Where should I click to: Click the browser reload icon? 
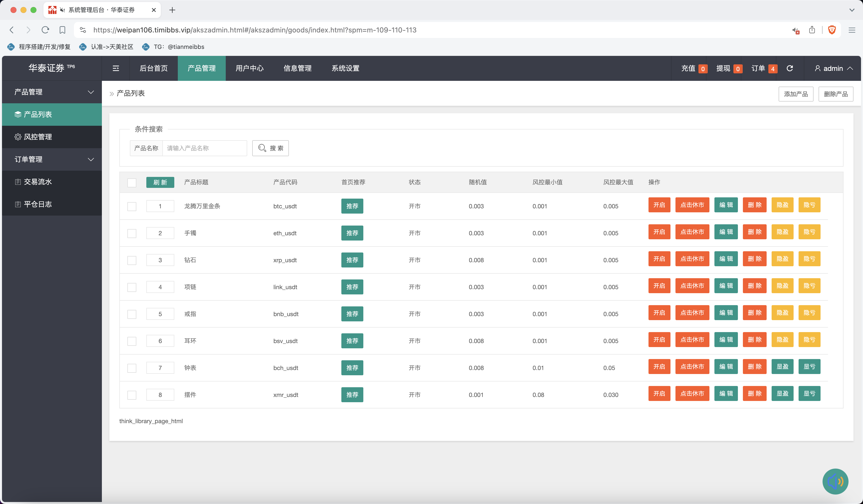pyautogui.click(x=45, y=30)
